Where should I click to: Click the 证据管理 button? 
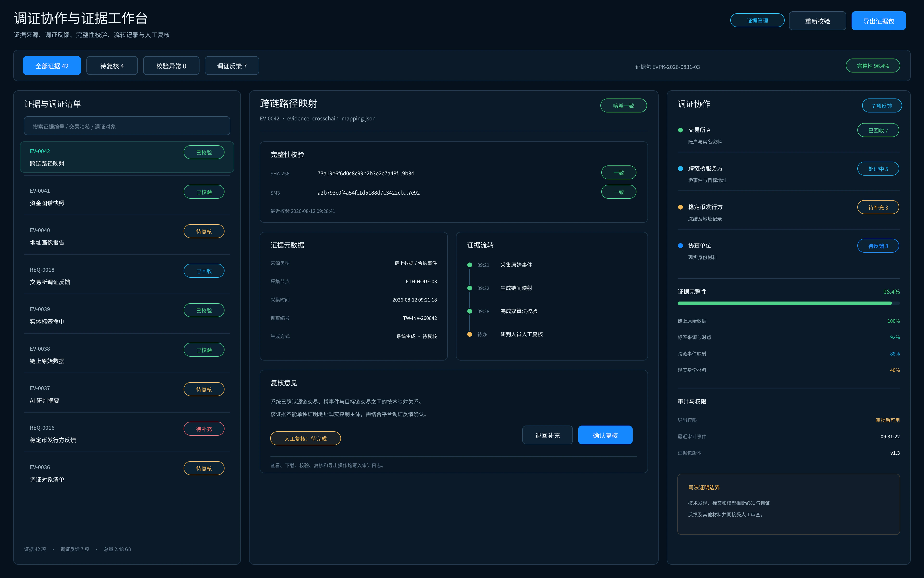coord(757,21)
